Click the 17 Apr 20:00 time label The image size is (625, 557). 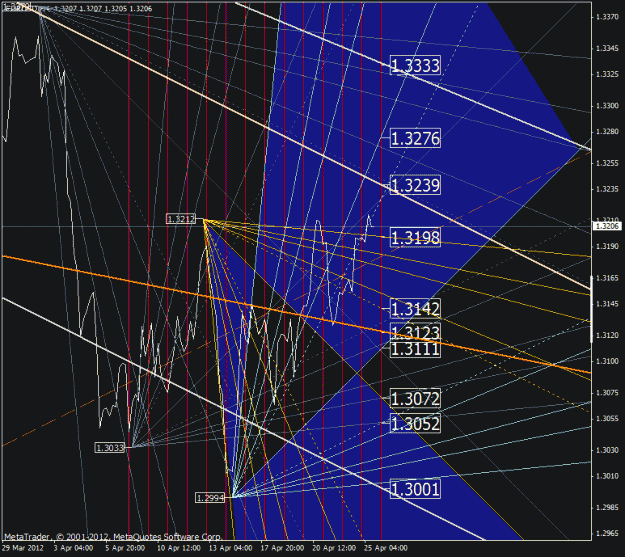[x=282, y=548]
